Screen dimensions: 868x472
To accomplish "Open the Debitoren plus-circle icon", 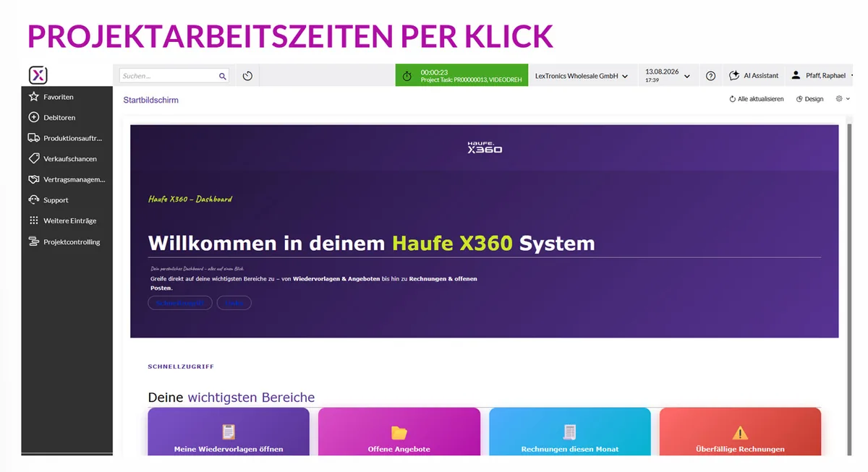I will [x=33, y=117].
